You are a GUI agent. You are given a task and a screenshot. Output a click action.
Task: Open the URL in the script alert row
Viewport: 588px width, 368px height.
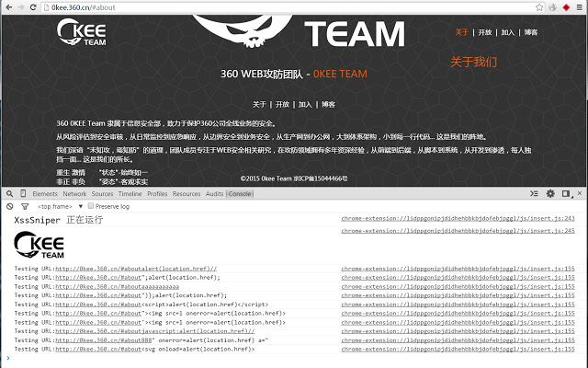point(98,305)
